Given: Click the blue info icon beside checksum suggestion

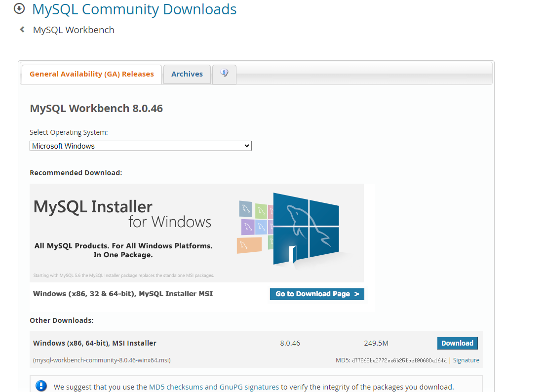Looking at the screenshot, I should [x=41, y=386].
